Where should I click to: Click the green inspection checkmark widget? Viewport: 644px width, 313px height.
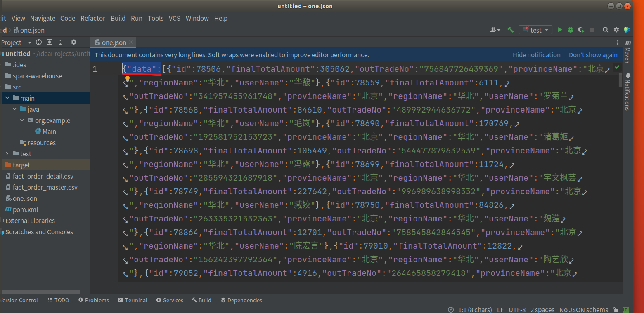pos(617,67)
